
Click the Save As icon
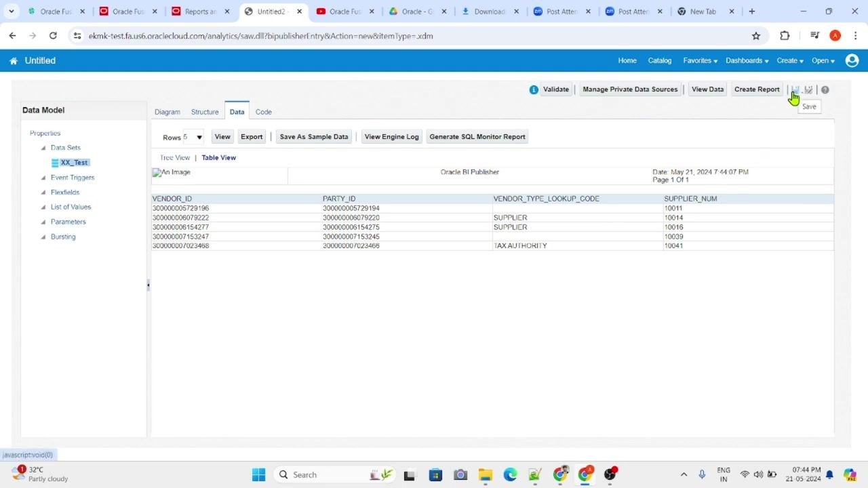808,89
